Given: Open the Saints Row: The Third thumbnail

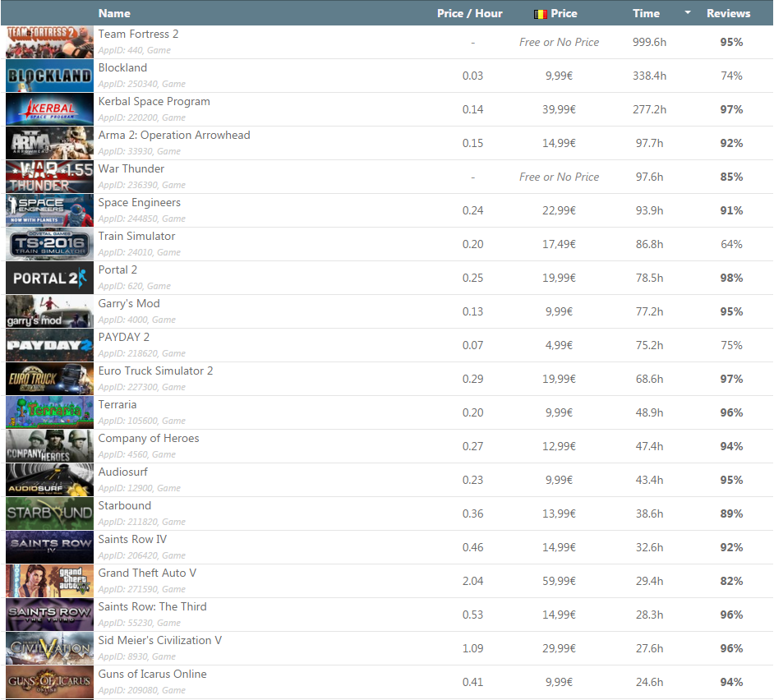Looking at the screenshot, I should pos(49,615).
